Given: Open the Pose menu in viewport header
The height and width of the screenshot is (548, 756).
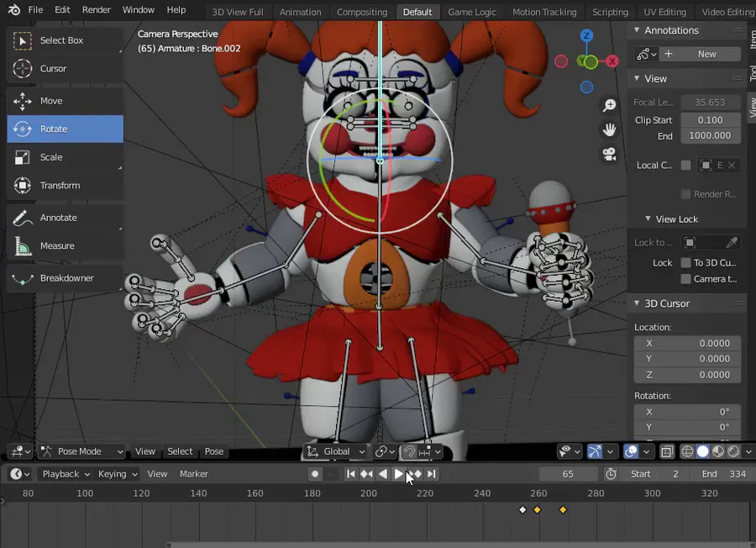Looking at the screenshot, I should click(214, 451).
